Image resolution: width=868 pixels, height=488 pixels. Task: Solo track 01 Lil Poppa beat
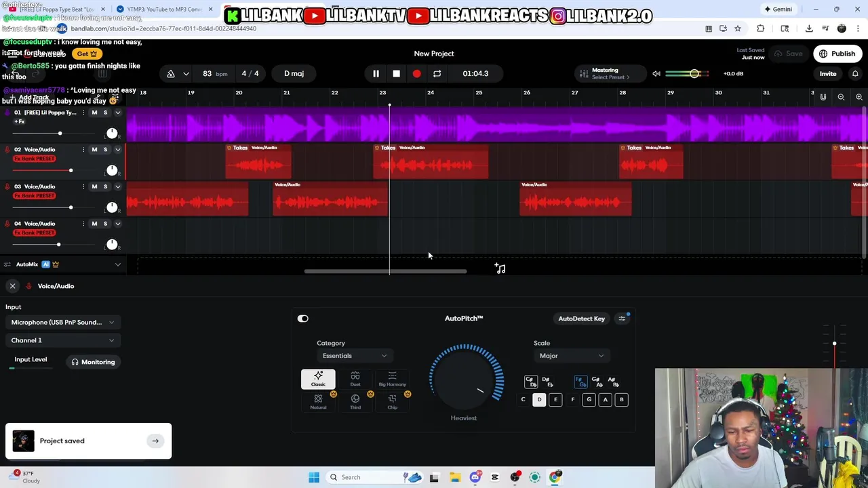105,113
